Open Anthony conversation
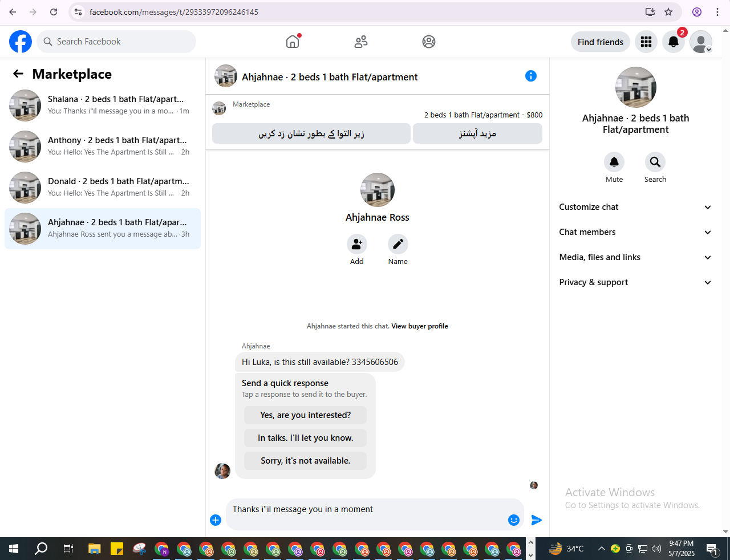730x560 pixels. 103,147
